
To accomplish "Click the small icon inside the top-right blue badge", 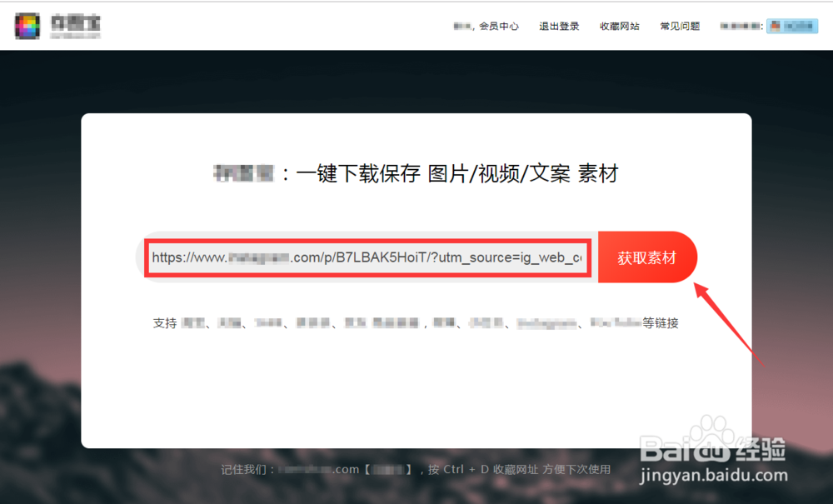I will click(x=775, y=26).
